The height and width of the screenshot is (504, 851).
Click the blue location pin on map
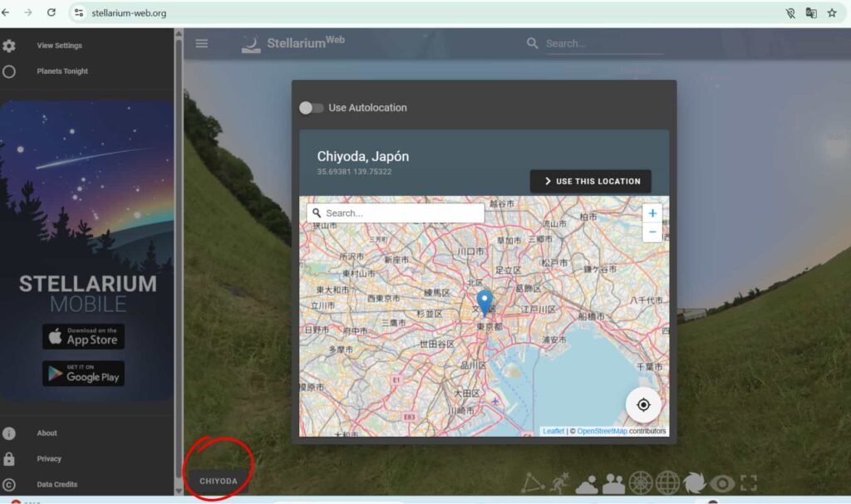[x=485, y=302]
